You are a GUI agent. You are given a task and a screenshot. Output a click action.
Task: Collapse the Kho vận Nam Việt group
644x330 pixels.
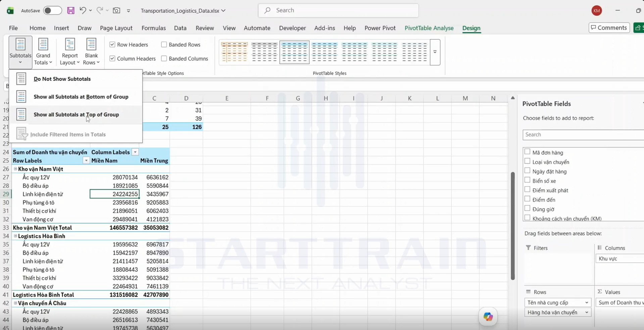(15, 169)
